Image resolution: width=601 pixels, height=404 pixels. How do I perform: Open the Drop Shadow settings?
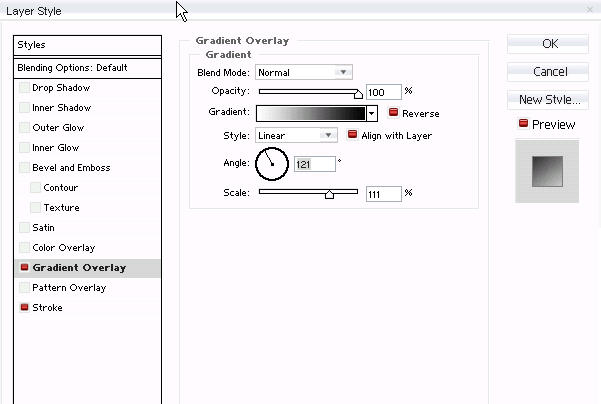(x=61, y=88)
